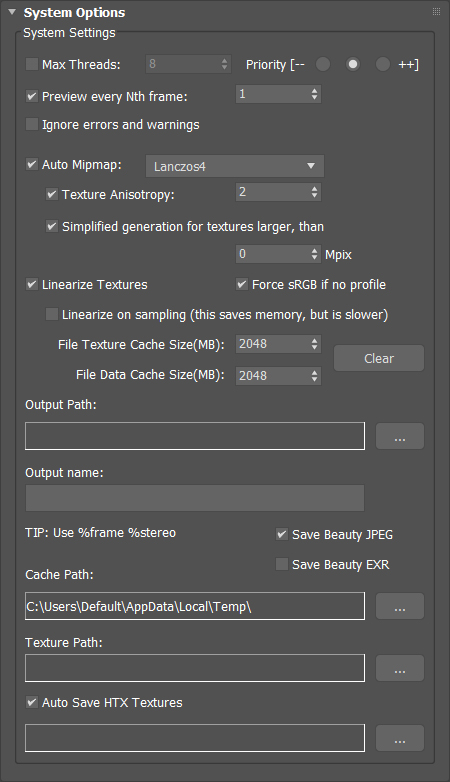Click the Output name text field
This screenshot has height=782, width=450.
pos(195,498)
